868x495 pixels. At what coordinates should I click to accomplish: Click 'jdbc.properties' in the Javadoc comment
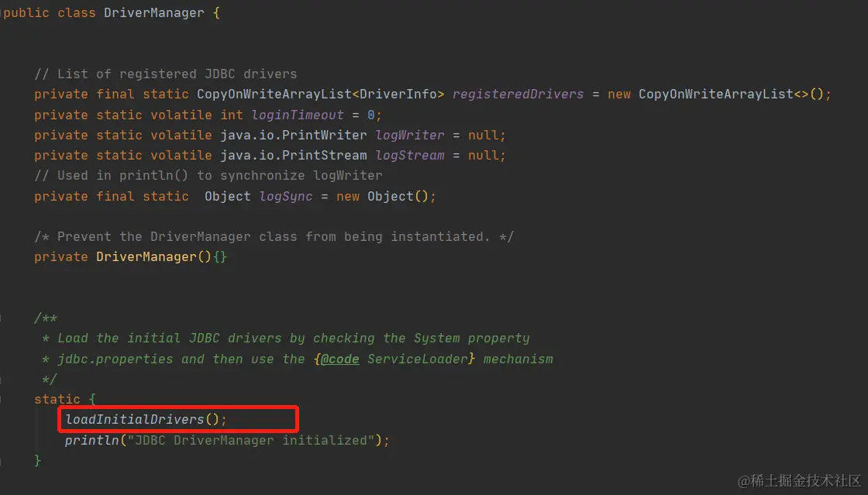[x=115, y=359]
